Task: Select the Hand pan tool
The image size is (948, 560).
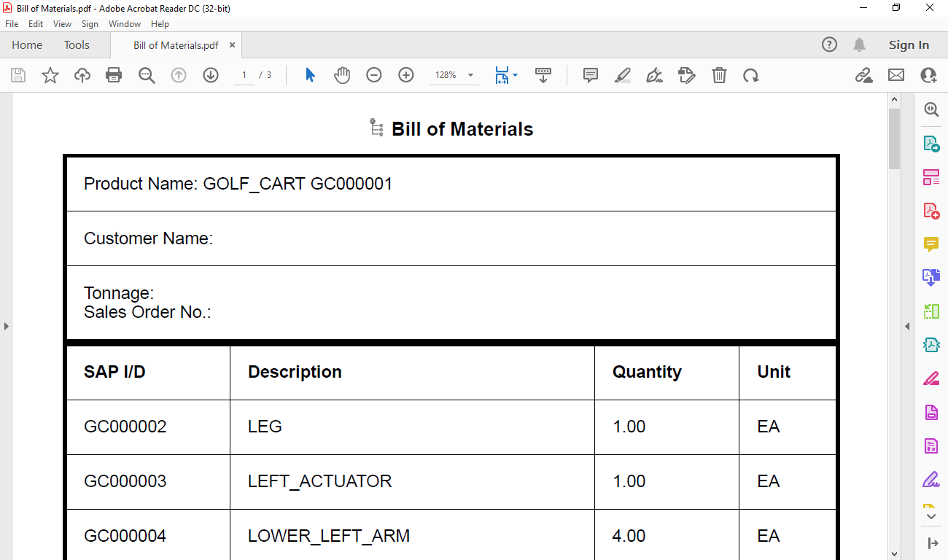Action: tap(342, 75)
